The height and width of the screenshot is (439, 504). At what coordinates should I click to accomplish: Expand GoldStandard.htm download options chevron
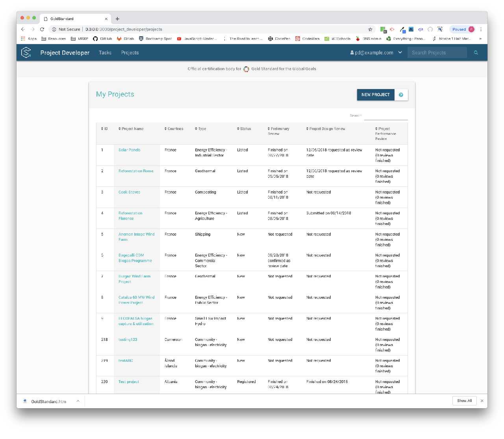click(x=78, y=401)
